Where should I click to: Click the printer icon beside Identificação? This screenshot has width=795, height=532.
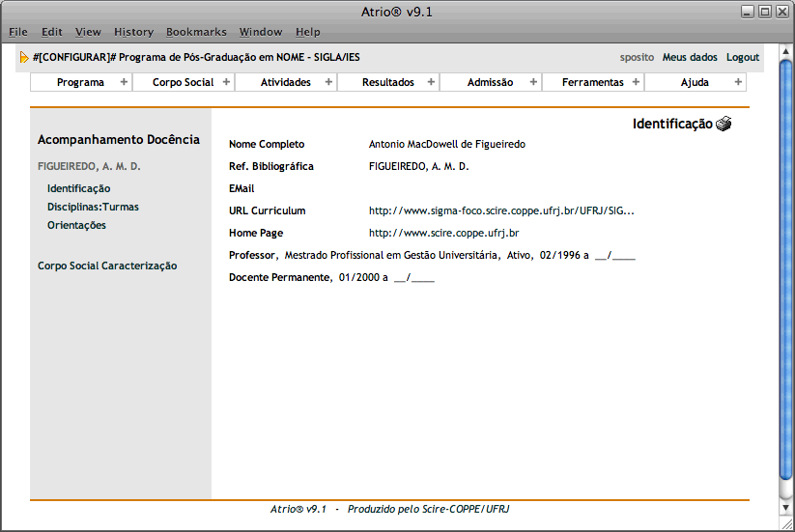(x=724, y=124)
